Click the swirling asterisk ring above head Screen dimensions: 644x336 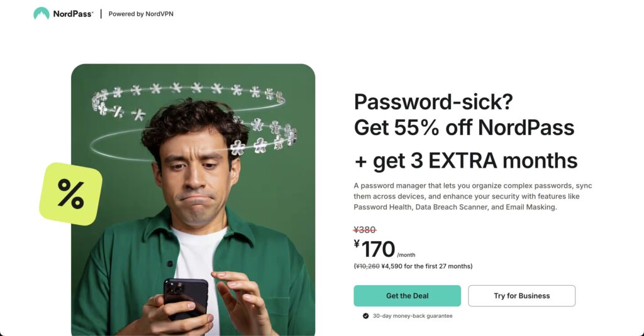click(193, 119)
